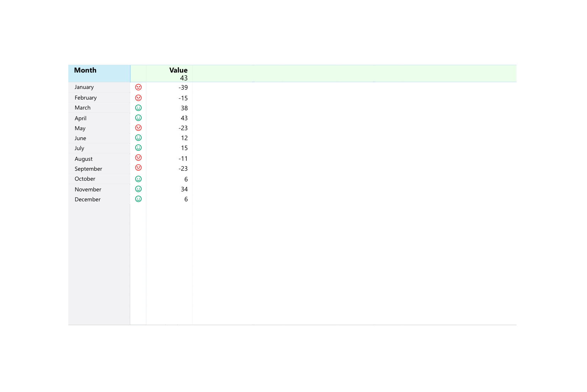Click June's green smiley face icon
This screenshot has width=587, height=392.
138,138
